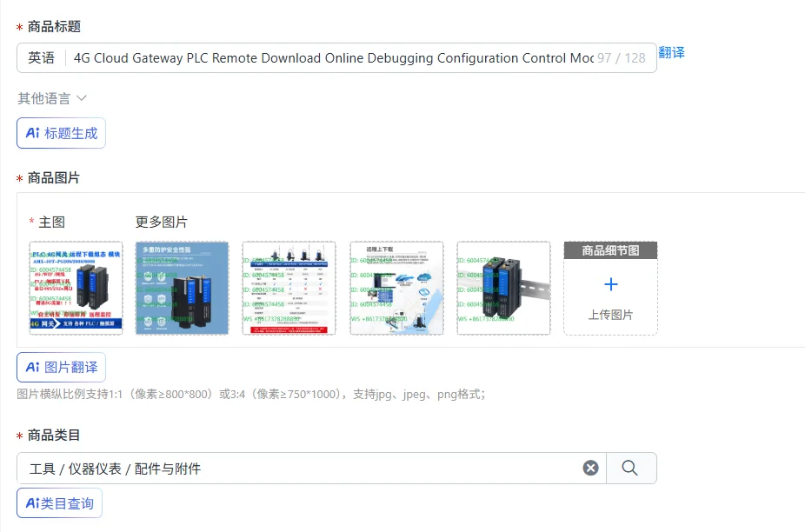Click the 商品标题 section label

point(54,26)
